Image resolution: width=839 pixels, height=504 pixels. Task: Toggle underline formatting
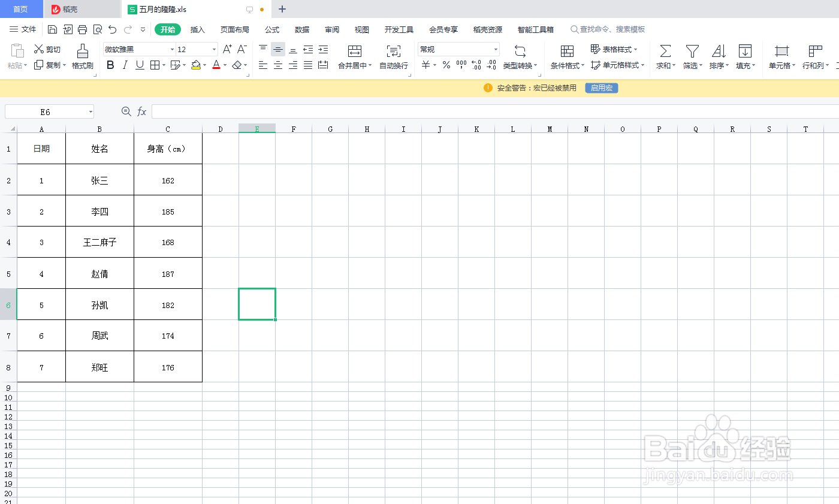(x=139, y=65)
